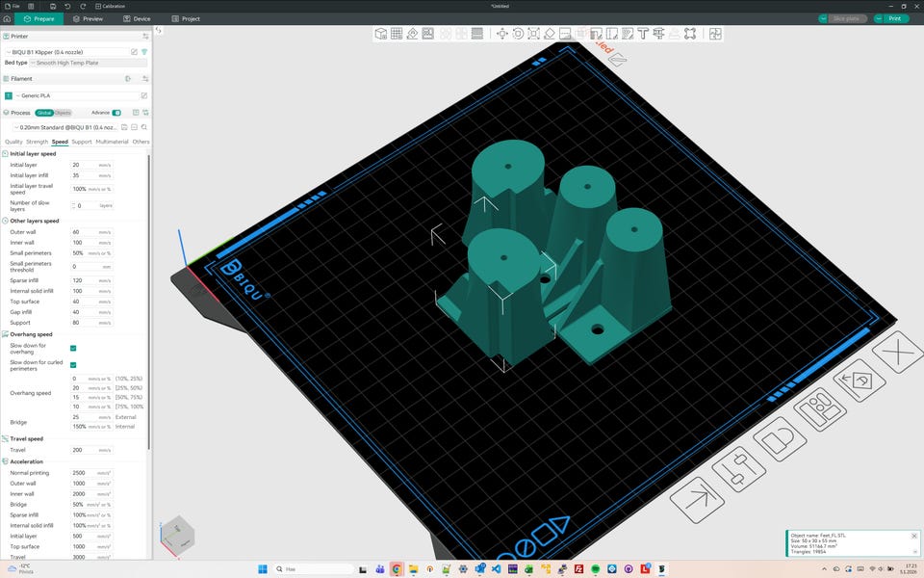
Task: Open the Bed type dropdown
Action: (x=89, y=63)
